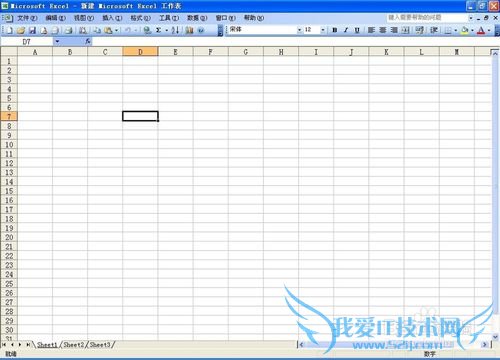Click the help question search box

[x=428, y=17]
